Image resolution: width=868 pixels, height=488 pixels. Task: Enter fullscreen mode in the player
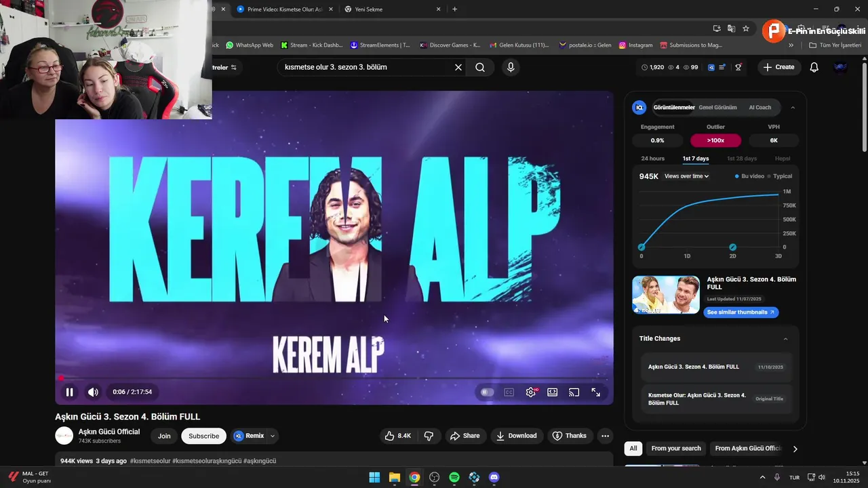(x=596, y=392)
